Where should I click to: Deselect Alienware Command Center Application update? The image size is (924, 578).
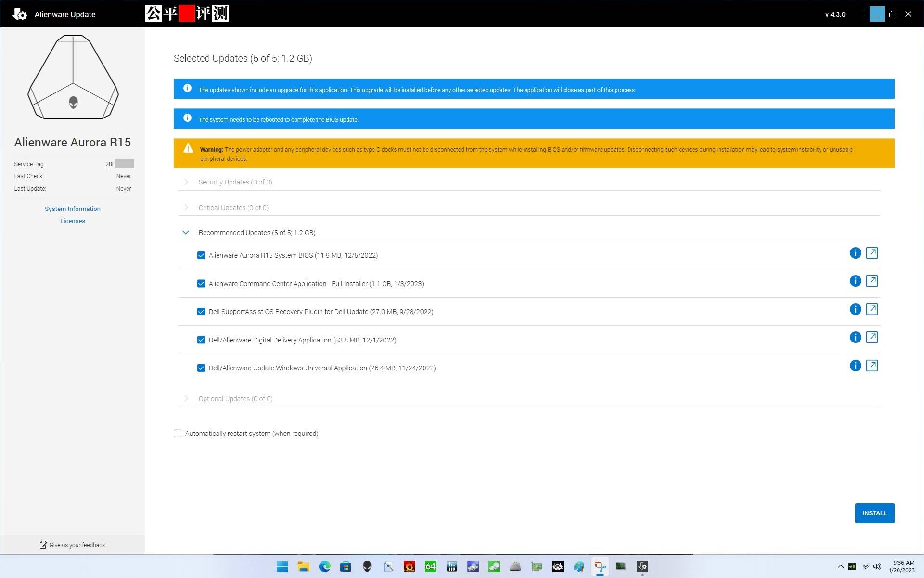[201, 284]
